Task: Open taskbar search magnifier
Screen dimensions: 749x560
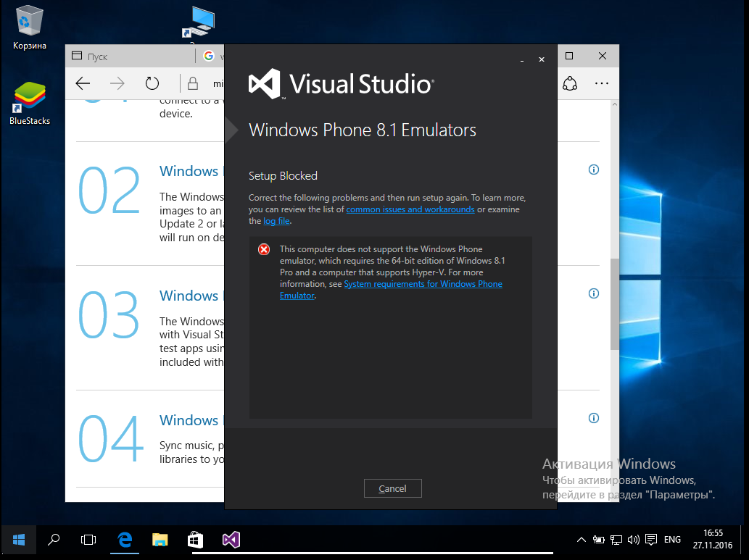Action: pyautogui.click(x=54, y=540)
